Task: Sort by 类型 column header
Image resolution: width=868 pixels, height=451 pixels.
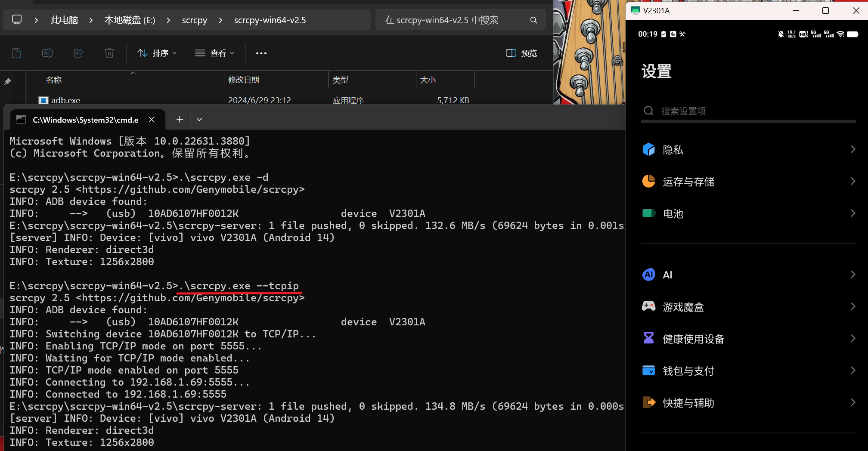Action: coord(341,80)
